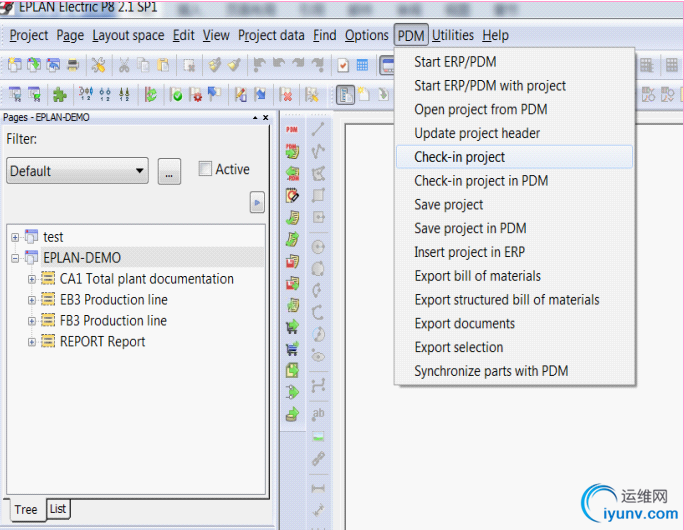Click the rectangle drawing tool icon

point(318,195)
